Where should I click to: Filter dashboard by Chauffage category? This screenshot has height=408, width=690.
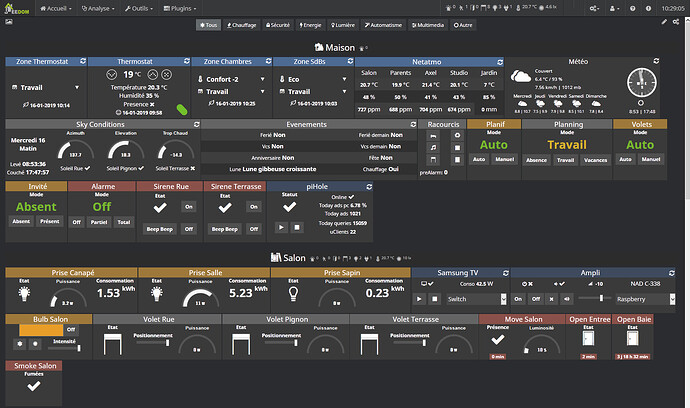242,25
